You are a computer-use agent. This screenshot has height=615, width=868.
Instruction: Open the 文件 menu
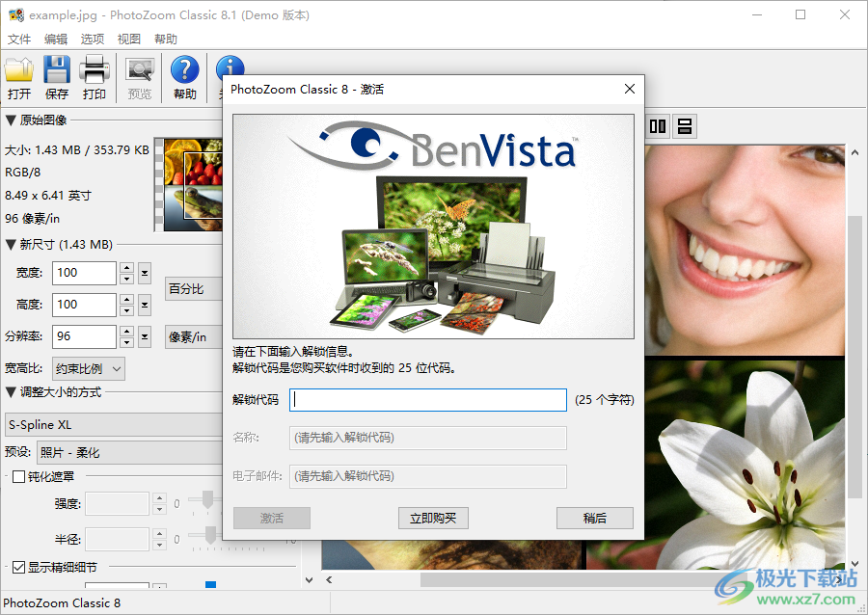(x=19, y=40)
